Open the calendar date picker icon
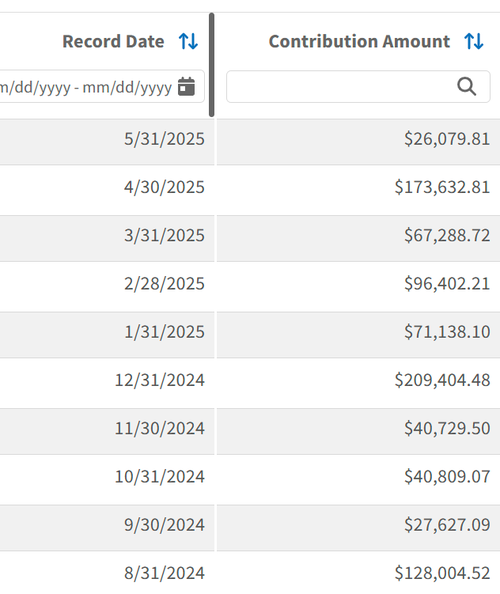 186,87
